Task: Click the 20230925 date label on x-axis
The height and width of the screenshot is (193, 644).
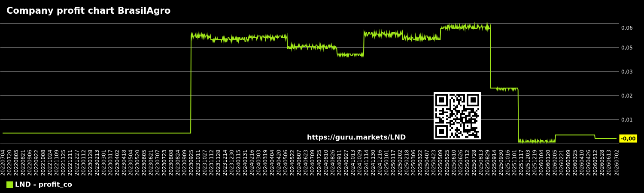Action: [x=191, y=163]
